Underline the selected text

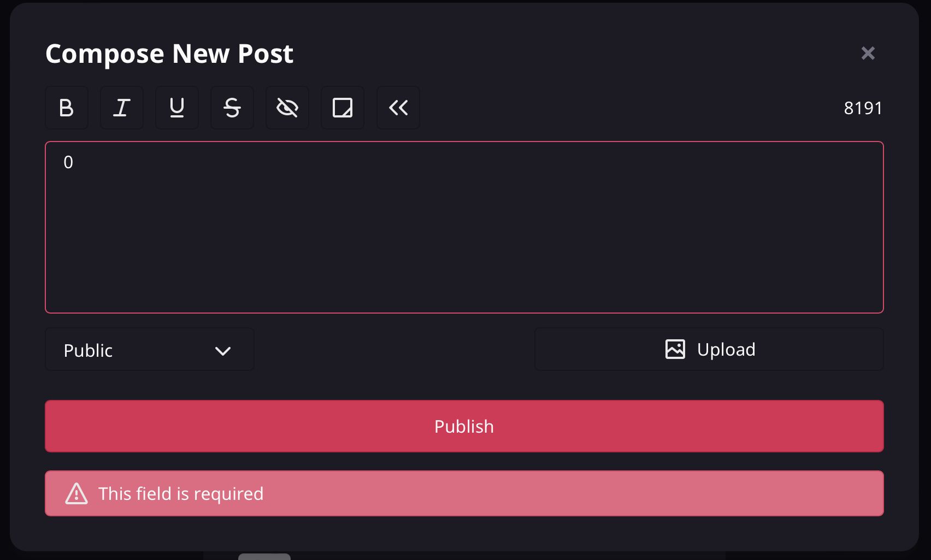pyautogui.click(x=177, y=108)
